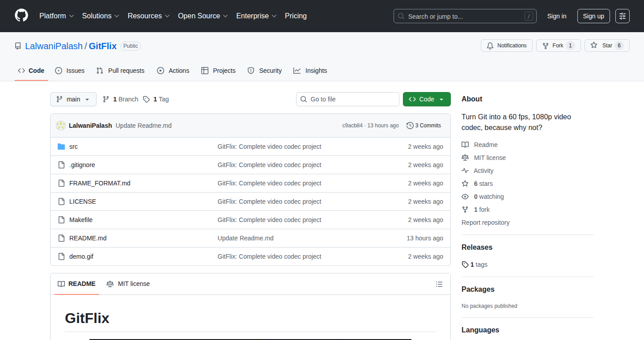Click the Sign up button

(593, 16)
